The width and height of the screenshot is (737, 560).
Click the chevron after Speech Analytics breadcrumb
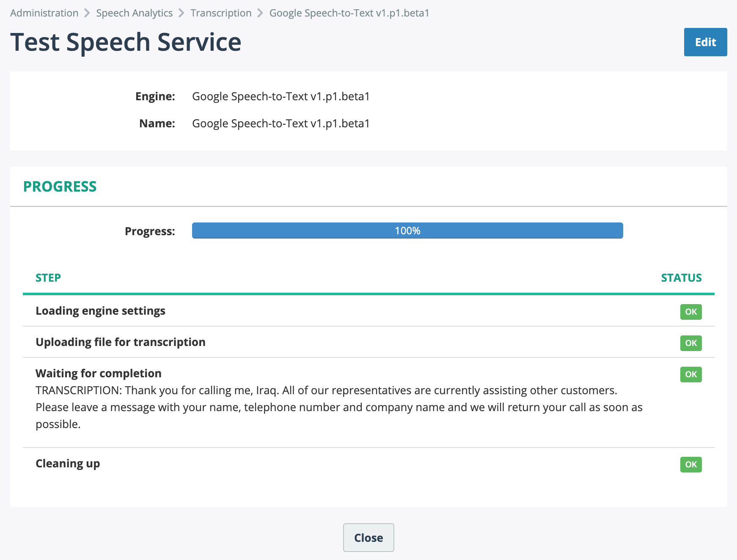click(181, 13)
